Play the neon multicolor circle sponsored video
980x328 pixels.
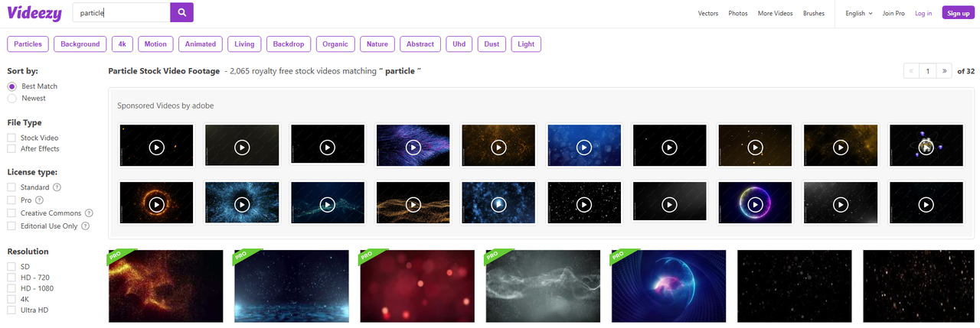click(755, 204)
